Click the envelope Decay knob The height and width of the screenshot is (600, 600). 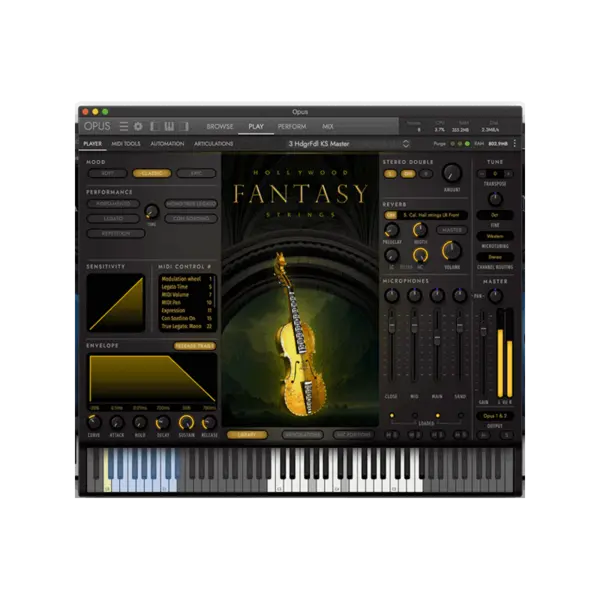click(163, 422)
